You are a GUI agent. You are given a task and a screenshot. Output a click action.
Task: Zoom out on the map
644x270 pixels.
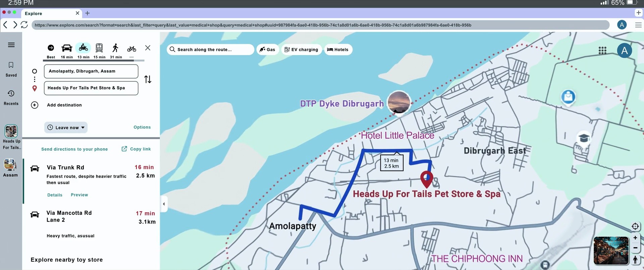click(x=635, y=248)
